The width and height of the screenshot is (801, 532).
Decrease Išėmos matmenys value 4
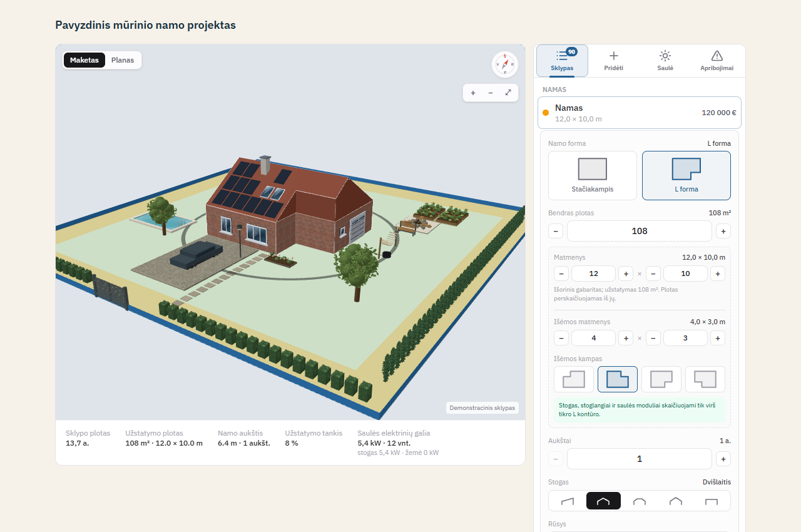click(x=561, y=338)
